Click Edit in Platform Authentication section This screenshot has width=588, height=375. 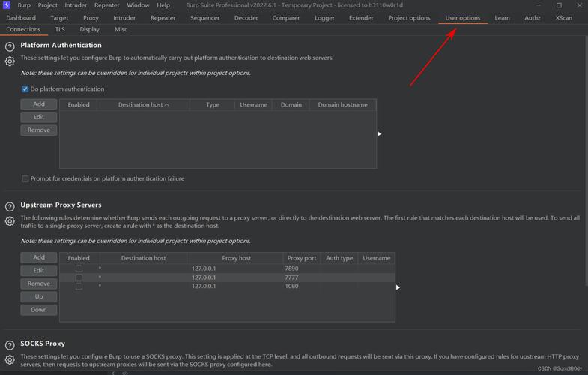pyautogui.click(x=39, y=117)
